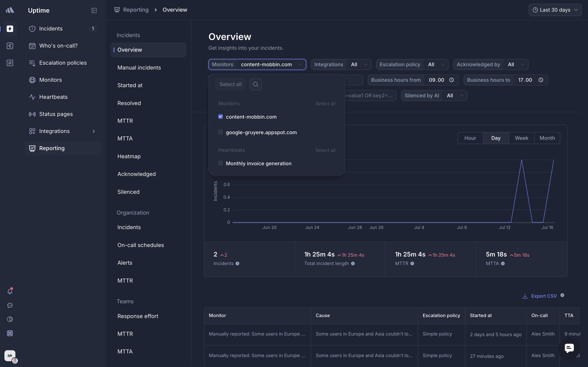Viewport: 588px width, 367px height.
Task: Click the clock icon next to Business hours from
Action: pyautogui.click(x=451, y=80)
